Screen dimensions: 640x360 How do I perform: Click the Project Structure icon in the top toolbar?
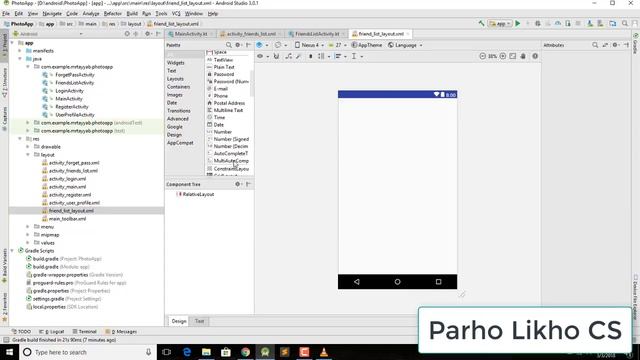click(x=613, y=24)
